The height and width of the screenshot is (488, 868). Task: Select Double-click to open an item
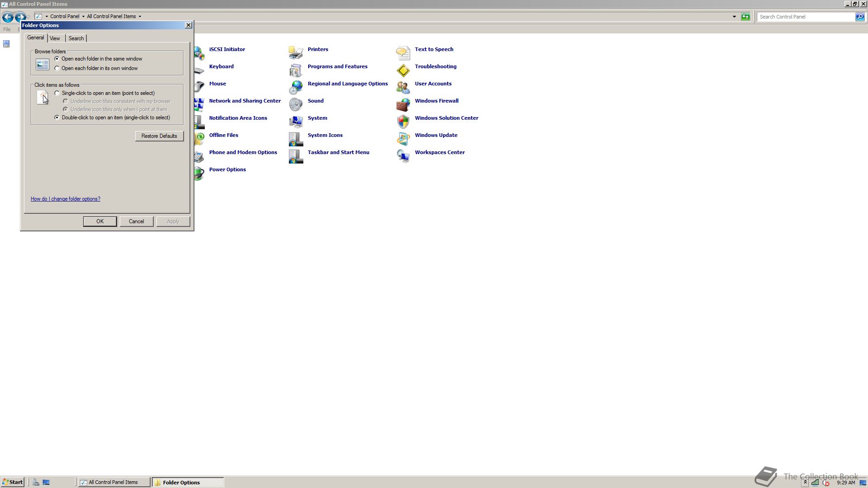point(112,117)
